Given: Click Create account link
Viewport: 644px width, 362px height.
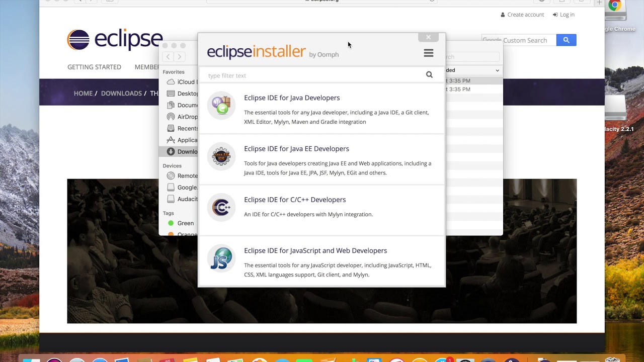Looking at the screenshot, I should [x=522, y=15].
